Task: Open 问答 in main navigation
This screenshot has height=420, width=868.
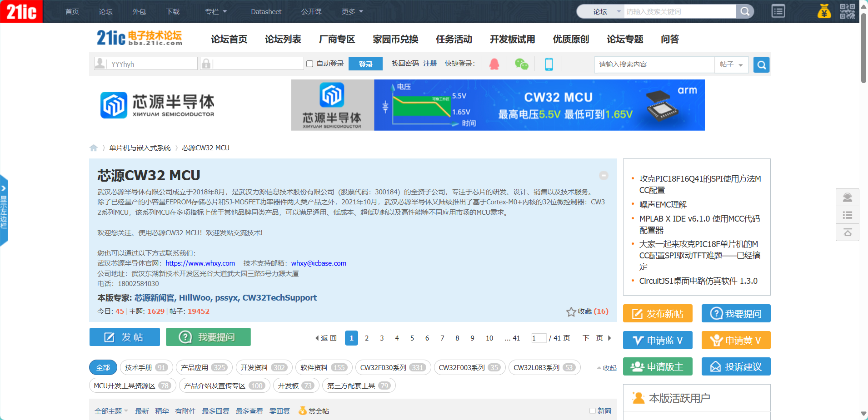Action: point(670,40)
